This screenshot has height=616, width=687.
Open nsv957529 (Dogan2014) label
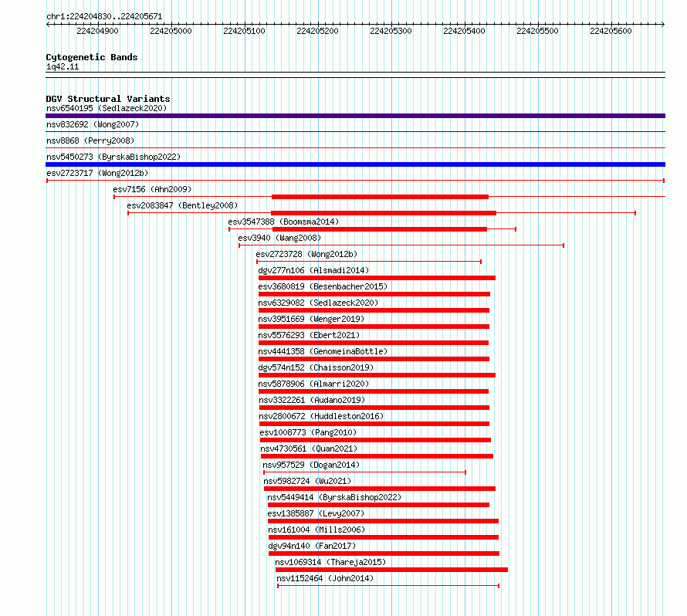point(311,465)
